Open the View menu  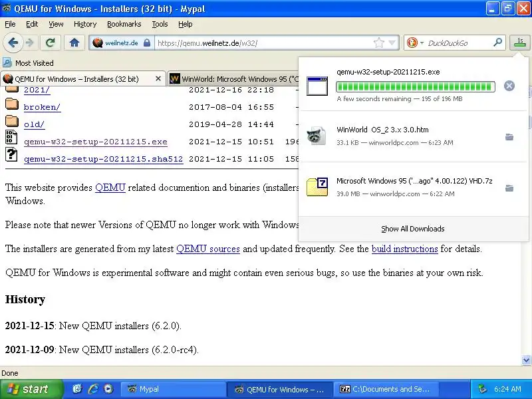pyautogui.click(x=56, y=24)
